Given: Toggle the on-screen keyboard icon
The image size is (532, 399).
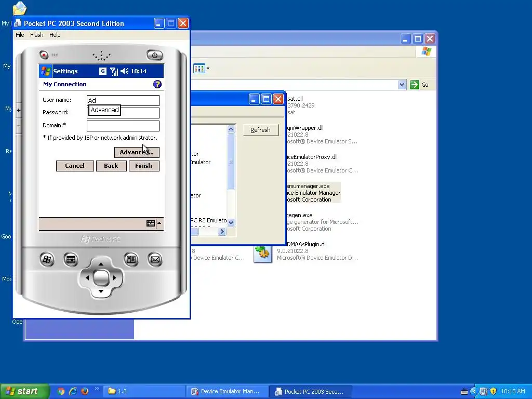Looking at the screenshot, I should 151,223.
